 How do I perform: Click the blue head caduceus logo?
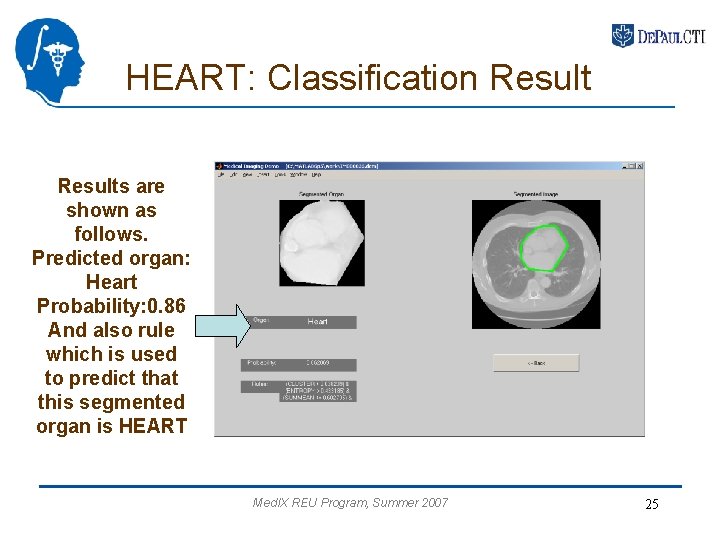50,61
